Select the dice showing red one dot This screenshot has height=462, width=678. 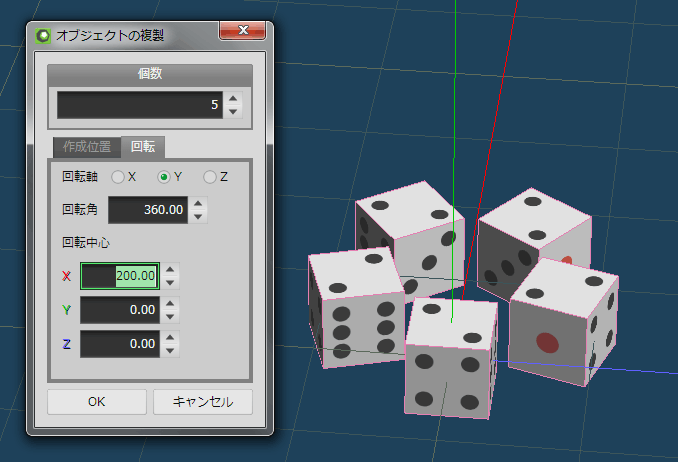point(563,322)
